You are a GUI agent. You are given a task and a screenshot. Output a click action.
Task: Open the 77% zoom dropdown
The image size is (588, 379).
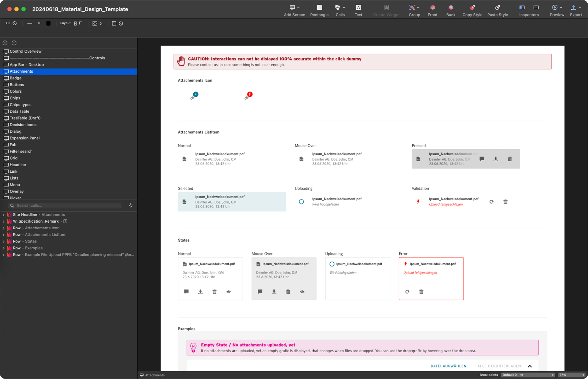tap(572, 375)
